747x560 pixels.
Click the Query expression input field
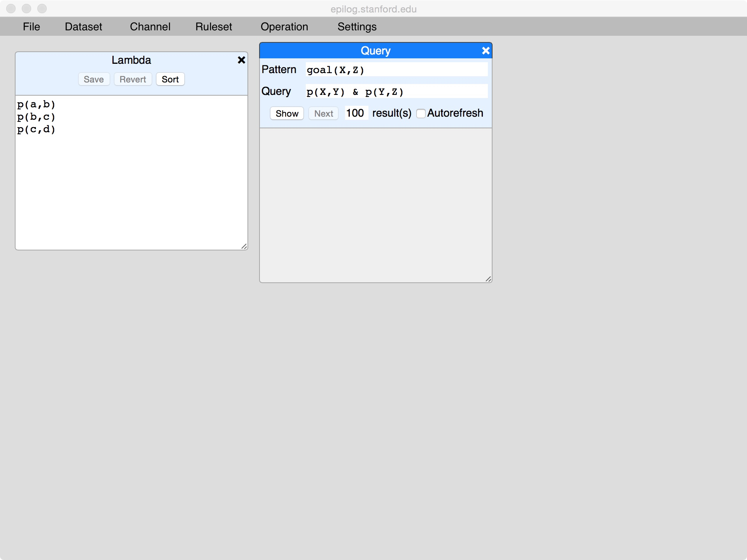click(x=396, y=91)
